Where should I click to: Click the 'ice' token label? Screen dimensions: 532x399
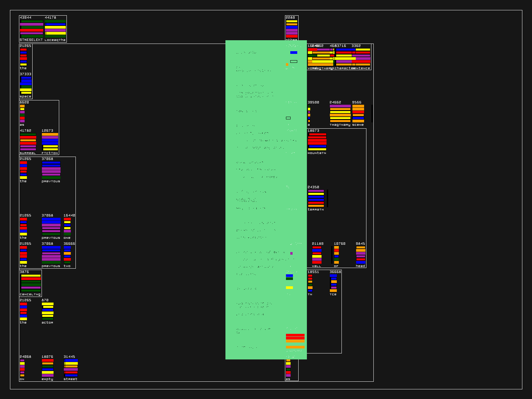click(x=333, y=294)
